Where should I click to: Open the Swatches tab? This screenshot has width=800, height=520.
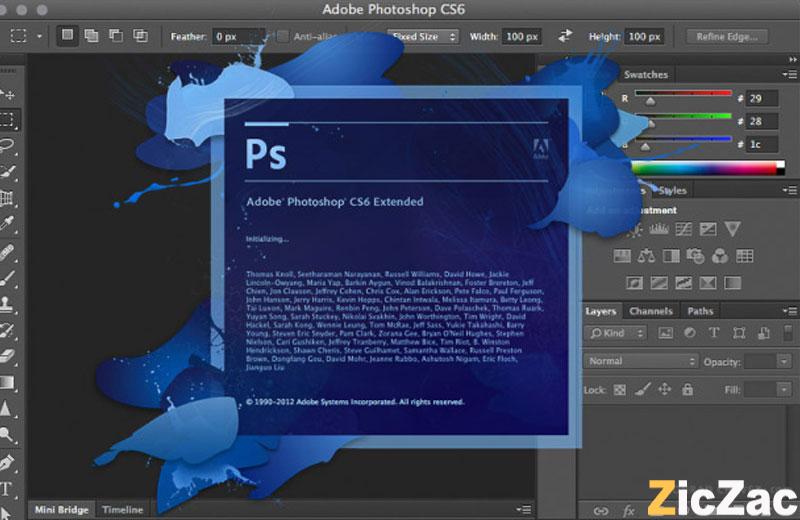tap(645, 74)
